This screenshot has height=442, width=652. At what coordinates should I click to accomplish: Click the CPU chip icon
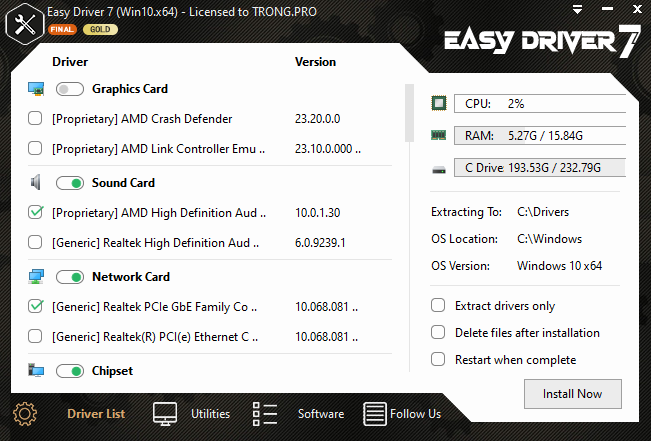click(439, 103)
